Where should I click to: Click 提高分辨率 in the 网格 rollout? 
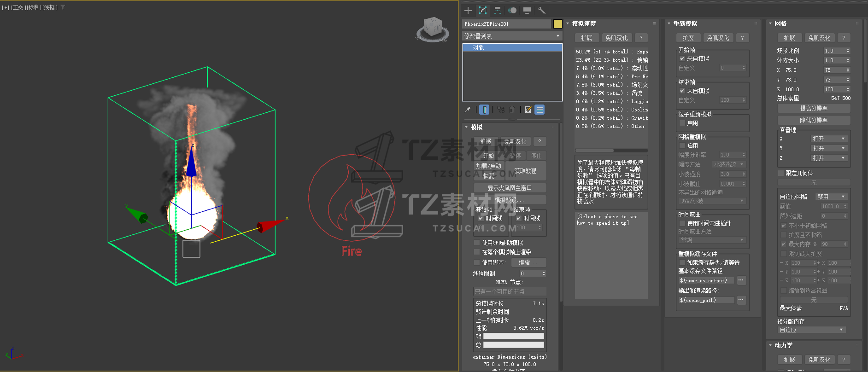coord(814,108)
